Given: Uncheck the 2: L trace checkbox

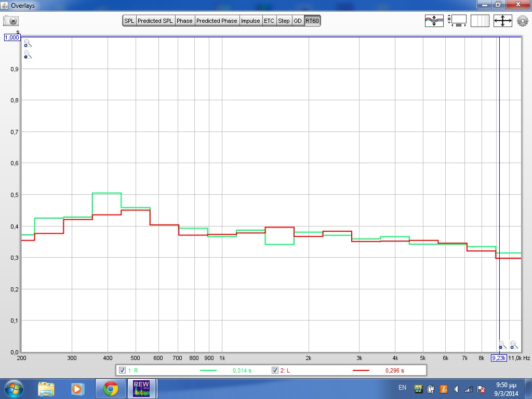Looking at the screenshot, I should click(275, 370).
